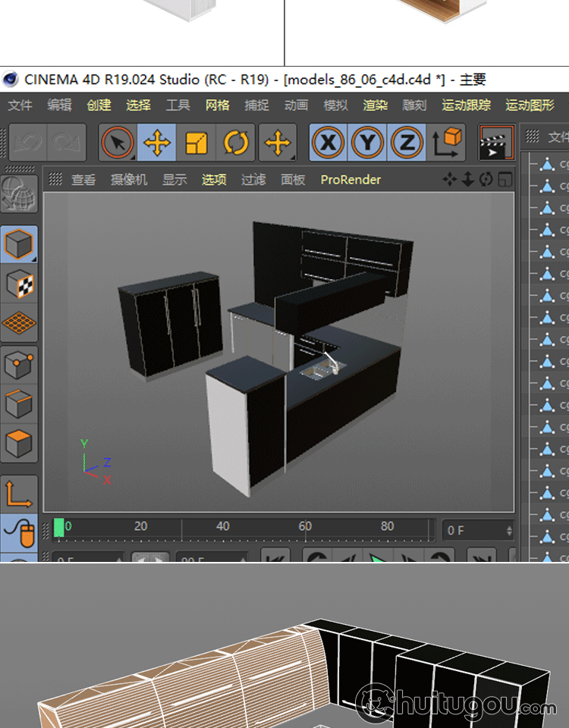The width and height of the screenshot is (569, 728).
Task: Toggle X-axis lock
Action: pos(328,143)
